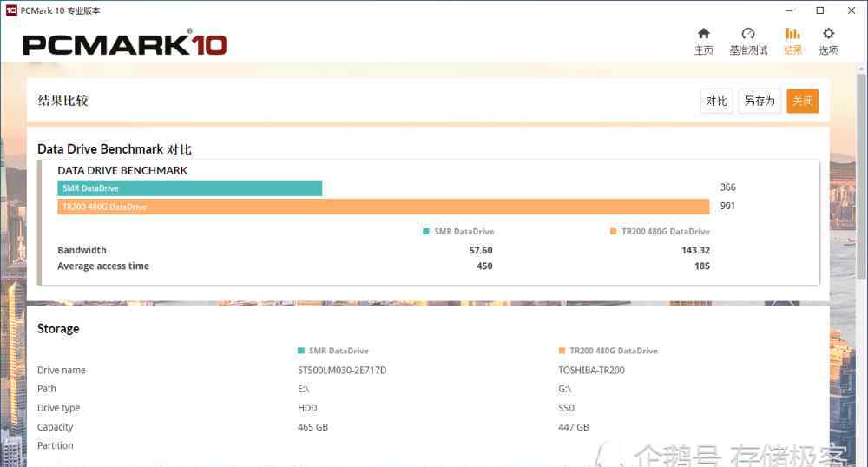The image size is (868, 467).
Task: Click the drive type SSD
Action: [x=566, y=408]
